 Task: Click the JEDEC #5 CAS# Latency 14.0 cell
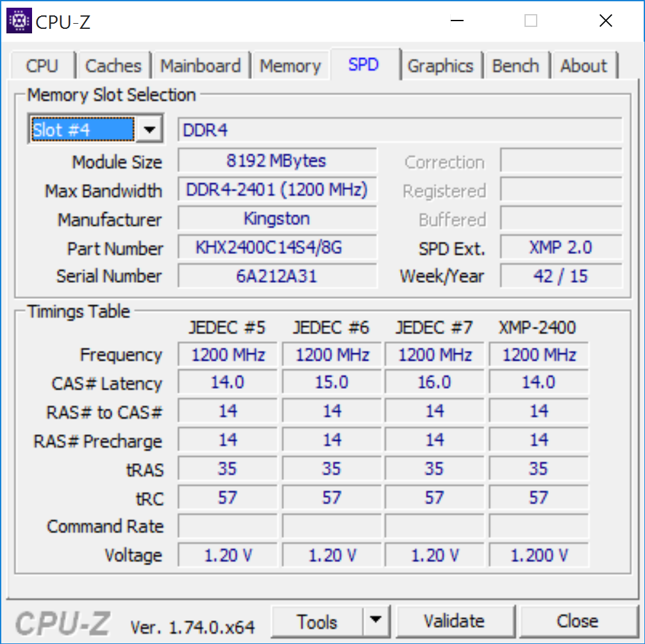(228, 382)
